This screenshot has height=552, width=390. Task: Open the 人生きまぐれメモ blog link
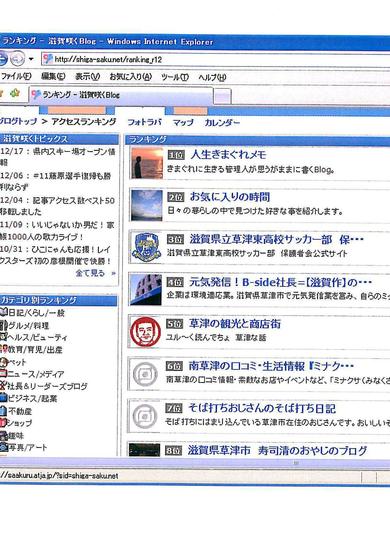click(x=228, y=155)
